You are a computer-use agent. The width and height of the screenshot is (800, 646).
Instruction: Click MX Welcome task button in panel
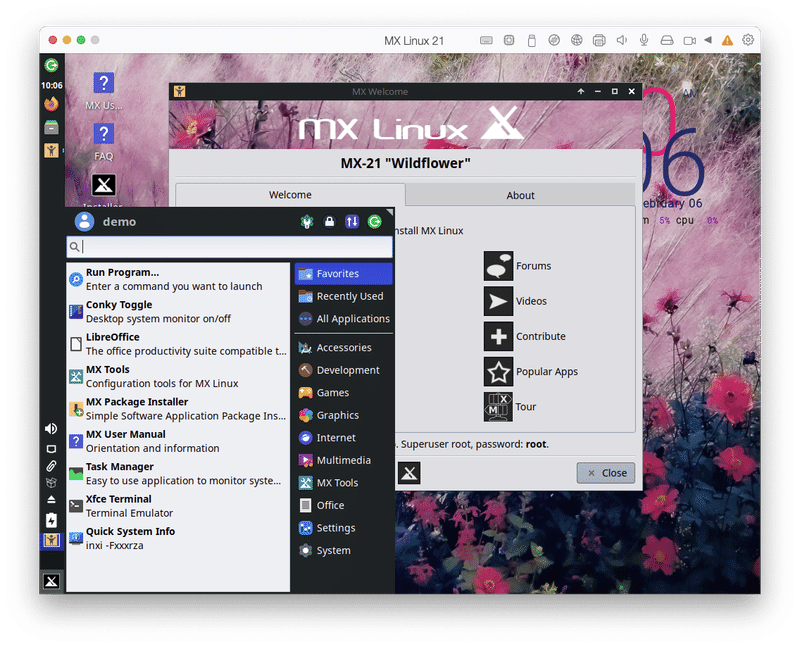(x=51, y=540)
